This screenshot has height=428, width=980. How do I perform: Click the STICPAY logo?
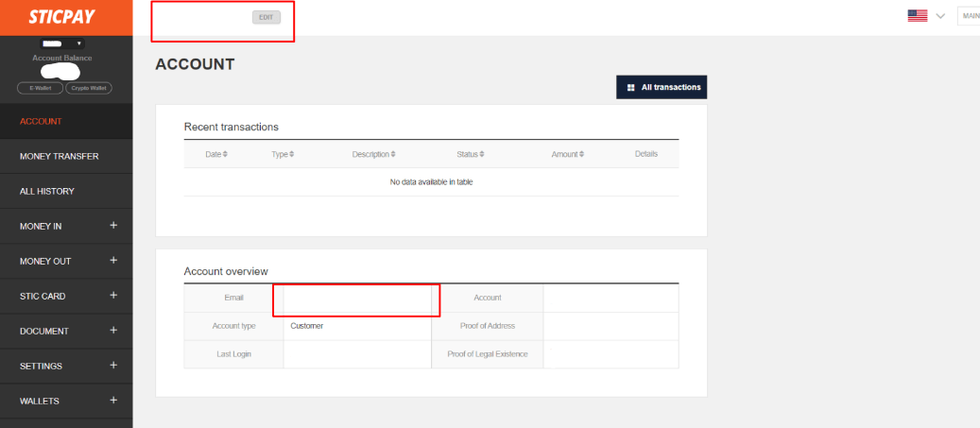tap(54, 17)
